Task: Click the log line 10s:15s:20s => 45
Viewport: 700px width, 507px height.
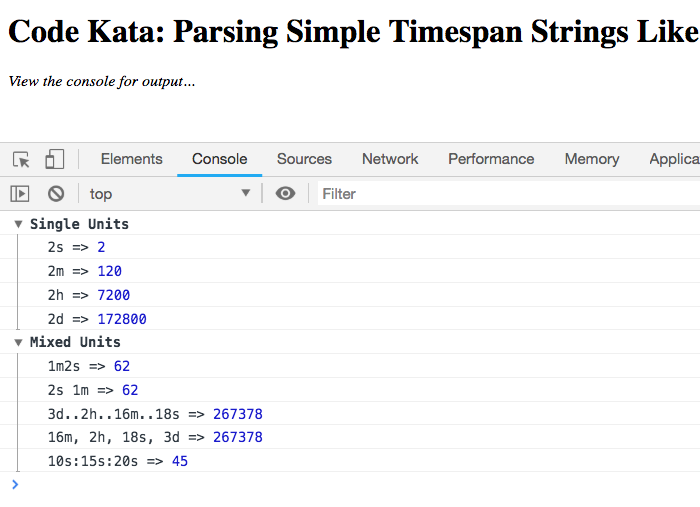Action: (x=350, y=461)
